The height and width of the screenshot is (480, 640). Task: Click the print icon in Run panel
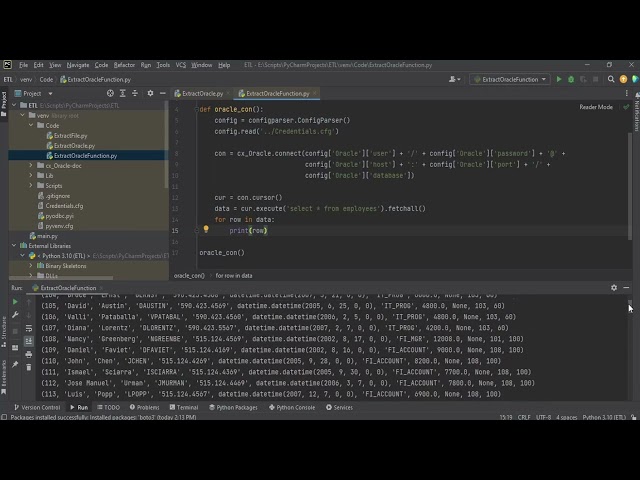(x=29, y=354)
